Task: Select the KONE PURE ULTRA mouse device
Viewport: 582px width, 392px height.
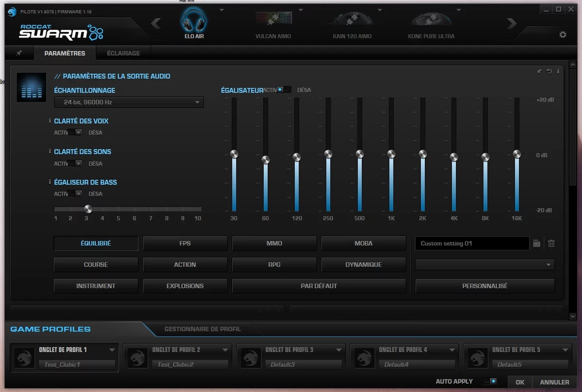Action: [x=431, y=19]
